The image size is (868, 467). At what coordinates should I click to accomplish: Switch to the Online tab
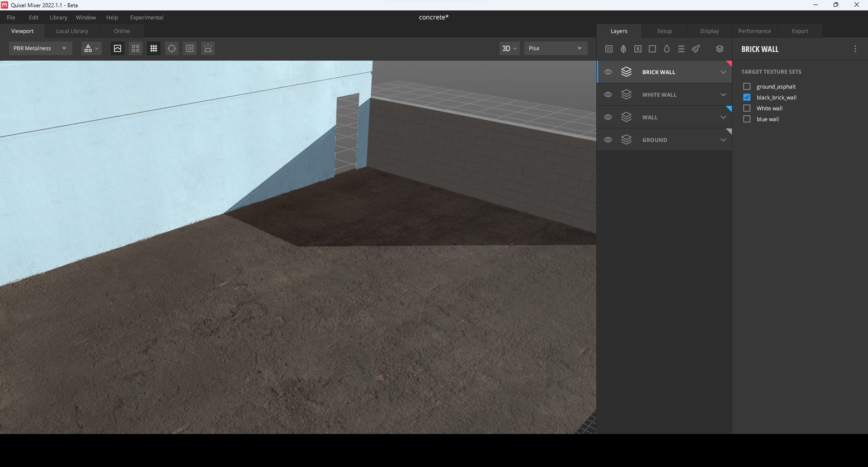click(122, 31)
